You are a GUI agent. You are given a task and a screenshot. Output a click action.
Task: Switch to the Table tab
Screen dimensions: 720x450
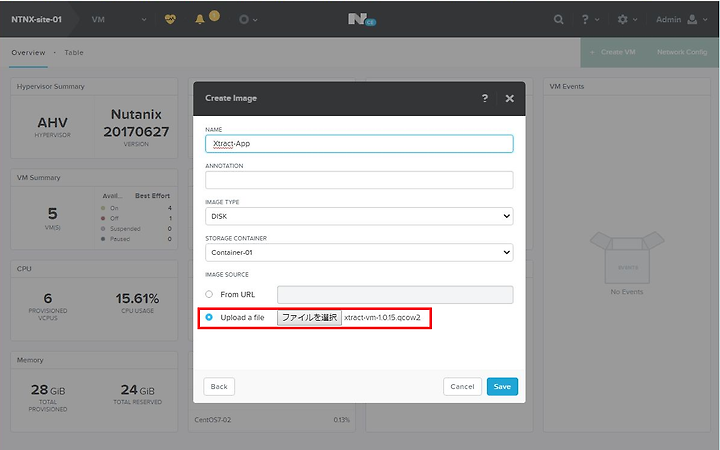tap(74, 52)
